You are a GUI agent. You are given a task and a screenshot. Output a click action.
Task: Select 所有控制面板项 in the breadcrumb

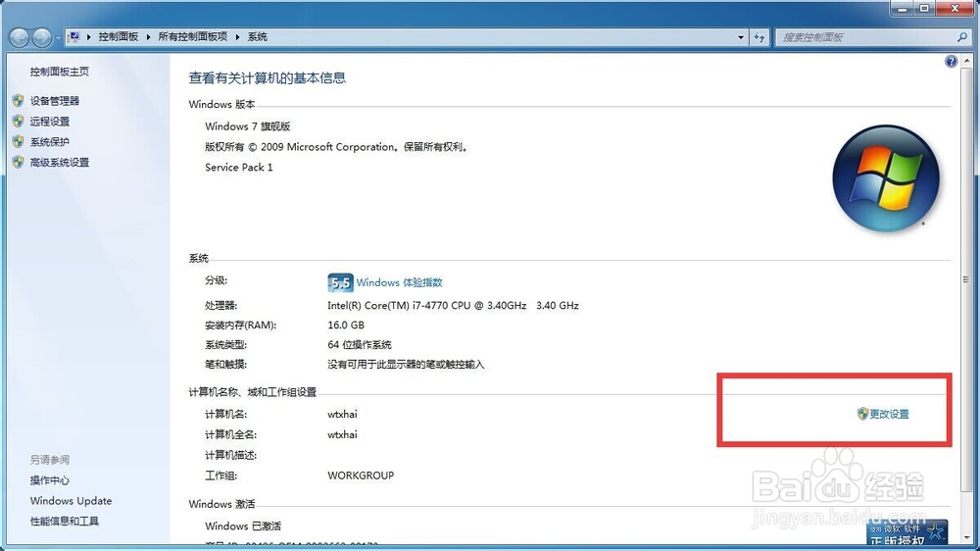point(192,37)
